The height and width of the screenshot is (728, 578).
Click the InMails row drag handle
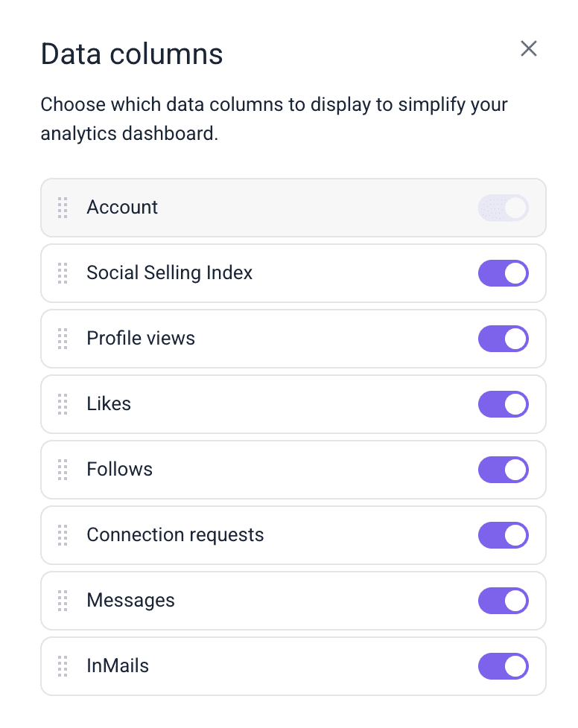point(63,666)
